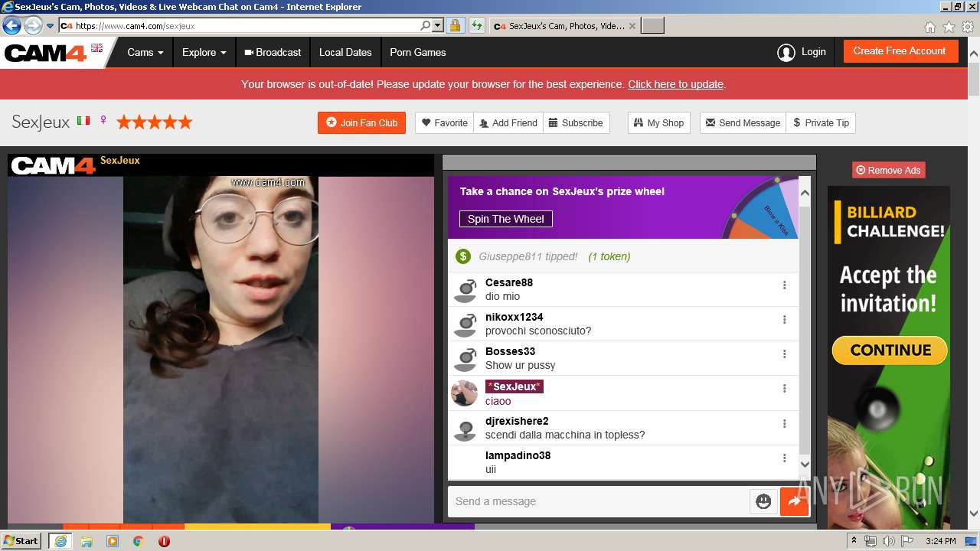
Task: Subscribe to SexJeux
Action: tap(577, 122)
